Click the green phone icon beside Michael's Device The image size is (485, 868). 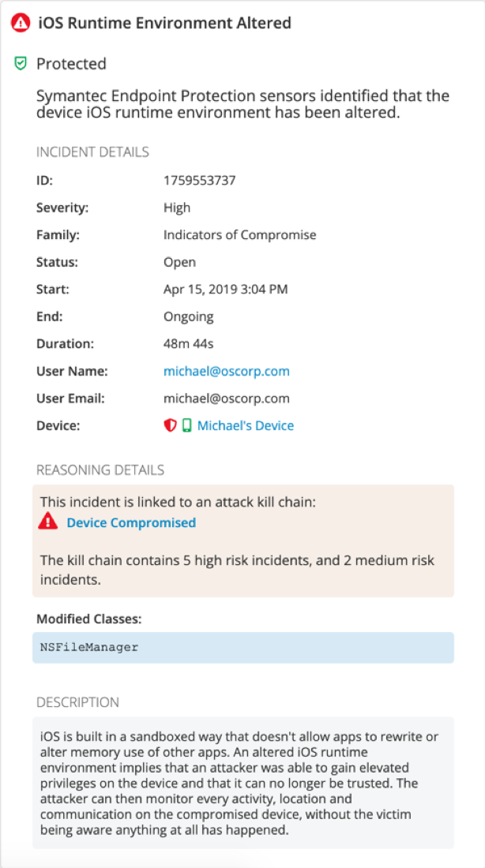click(186, 425)
